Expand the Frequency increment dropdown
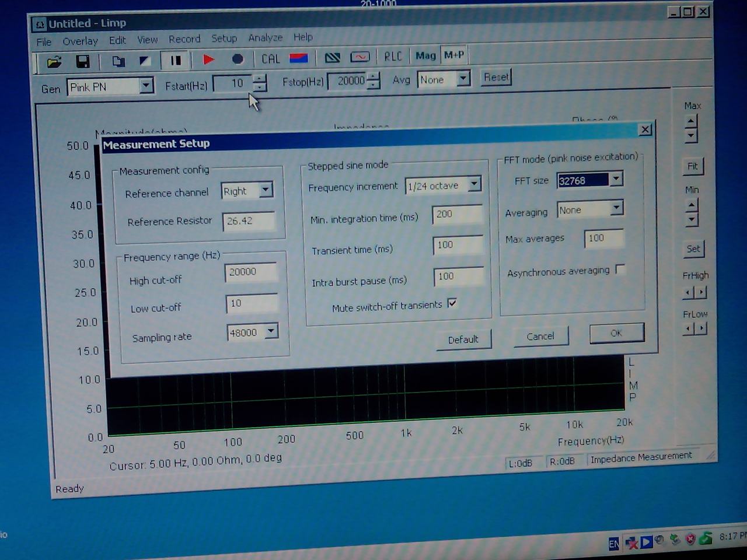Viewport: 747px width, 560px height. point(474,184)
